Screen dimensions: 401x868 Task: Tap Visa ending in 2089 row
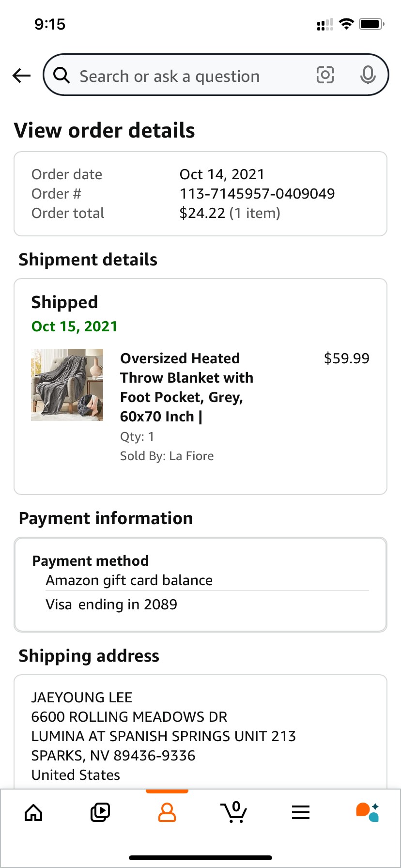pos(207,604)
